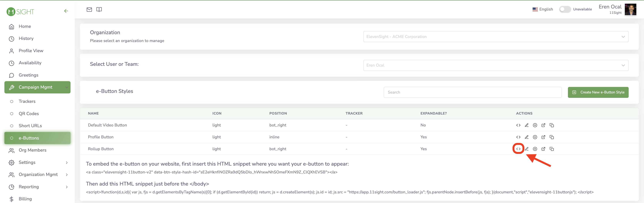Click the user profile photo

(631, 10)
